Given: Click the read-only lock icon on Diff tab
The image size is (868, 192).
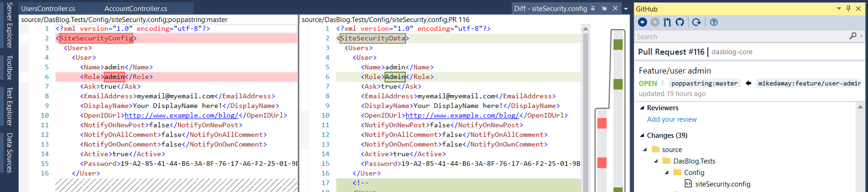Looking at the screenshot, I should coord(593,8).
